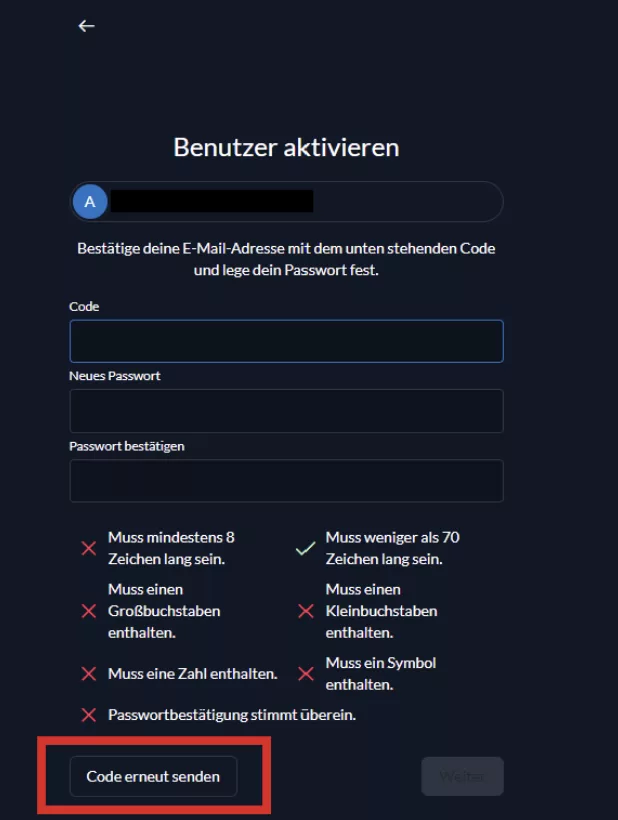Click the red X beside minimum 8 characters rule
Screen dimensions: 618x820
89,548
